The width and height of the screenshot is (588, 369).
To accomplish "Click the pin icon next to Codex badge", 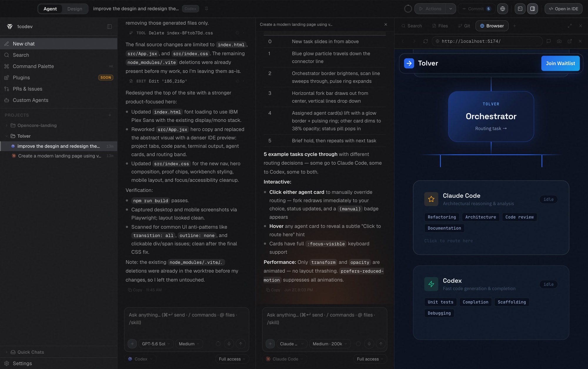I will point(206,9).
